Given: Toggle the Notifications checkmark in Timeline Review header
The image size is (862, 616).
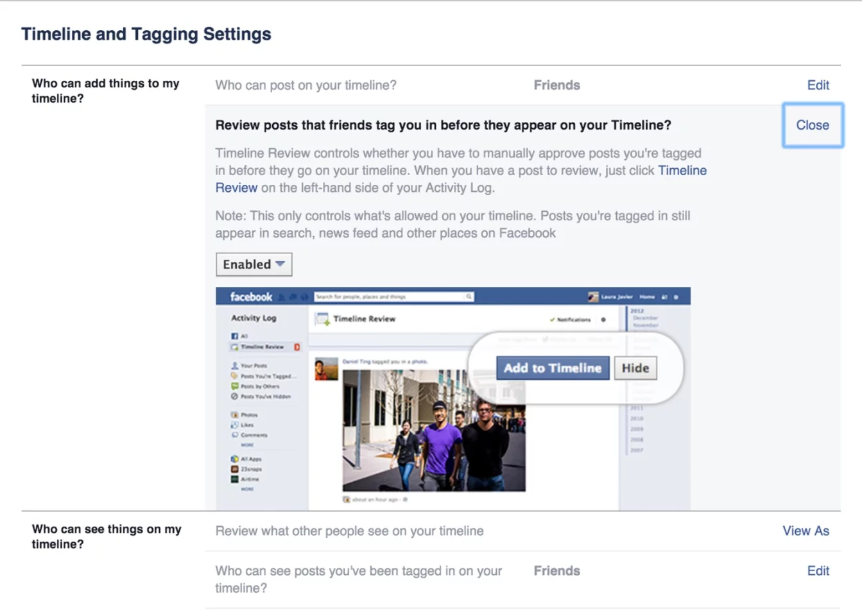Looking at the screenshot, I should [x=553, y=319].
